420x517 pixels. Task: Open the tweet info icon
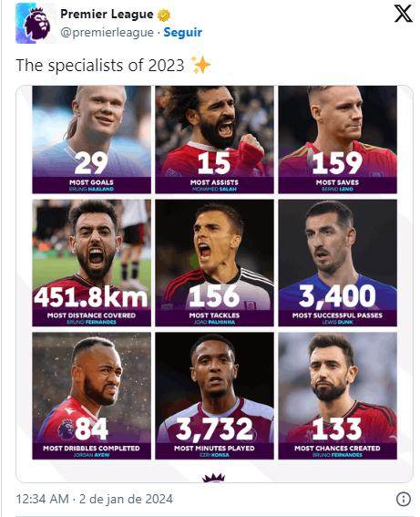404,499
